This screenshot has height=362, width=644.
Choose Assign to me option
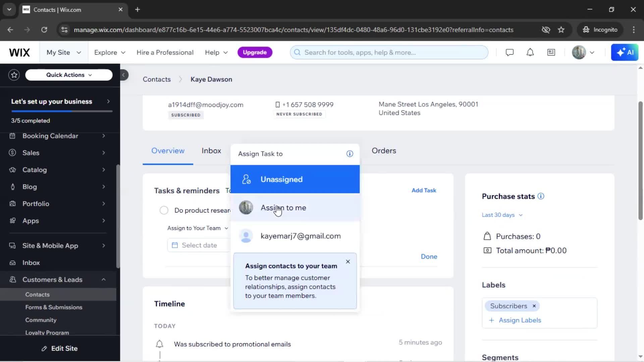(295, 208)
